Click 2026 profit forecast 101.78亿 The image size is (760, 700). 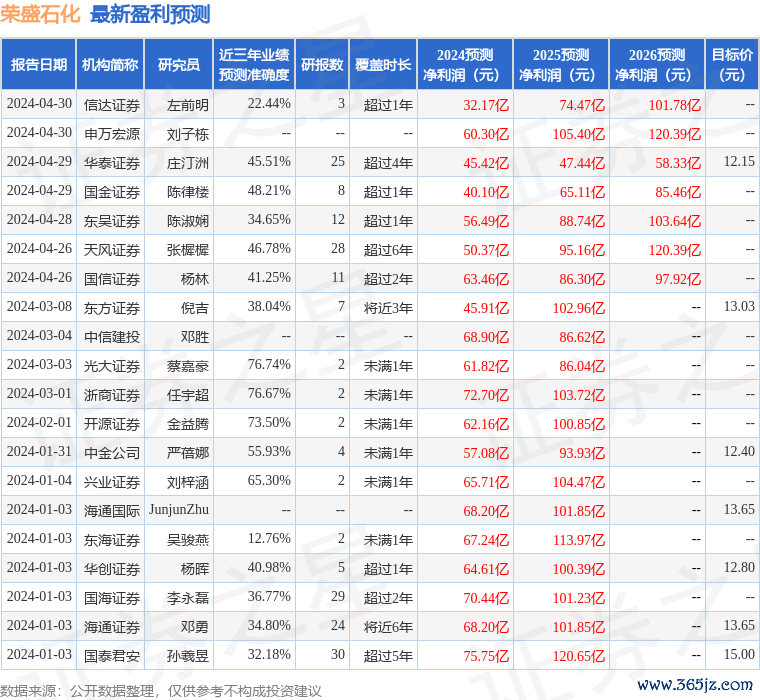point(675,105)
